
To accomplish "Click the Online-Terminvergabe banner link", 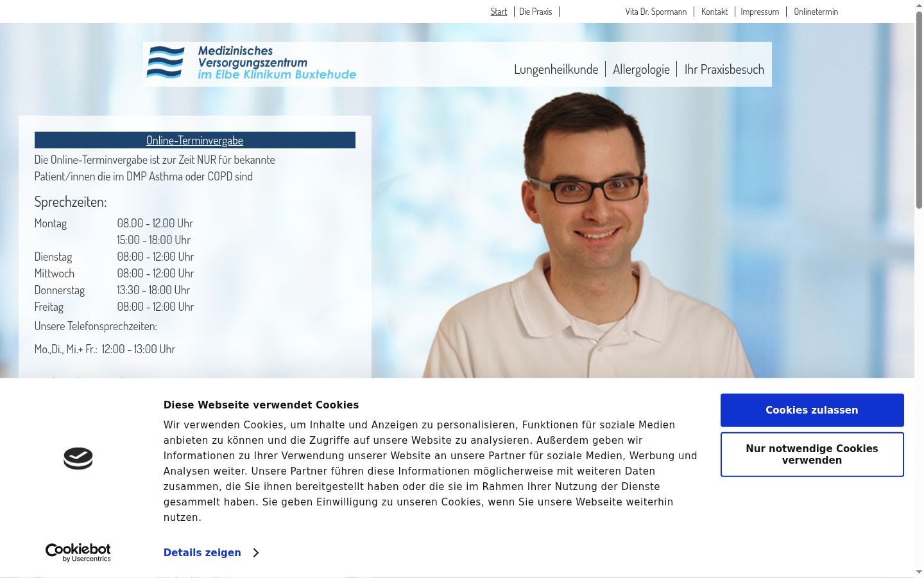I will [x=194, y=140].
